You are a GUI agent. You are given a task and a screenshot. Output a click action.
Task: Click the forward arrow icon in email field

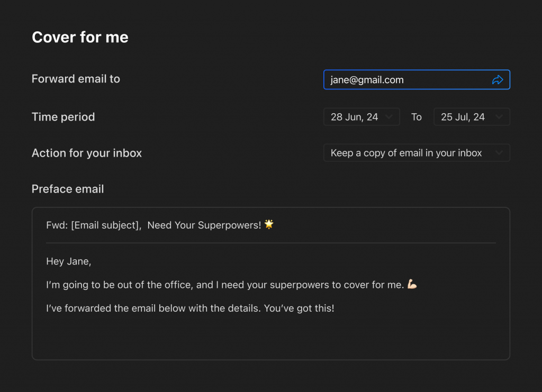pyautogui.click(x=498, y=80)
